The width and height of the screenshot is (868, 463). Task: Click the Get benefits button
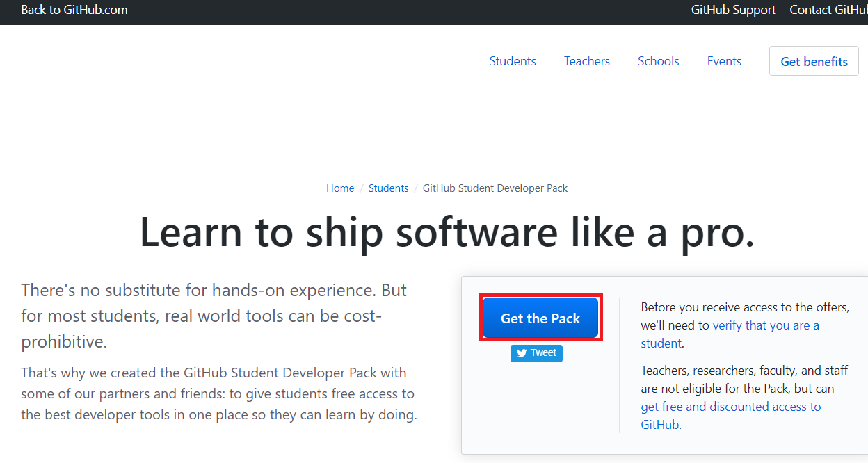(x=814, y=61)
